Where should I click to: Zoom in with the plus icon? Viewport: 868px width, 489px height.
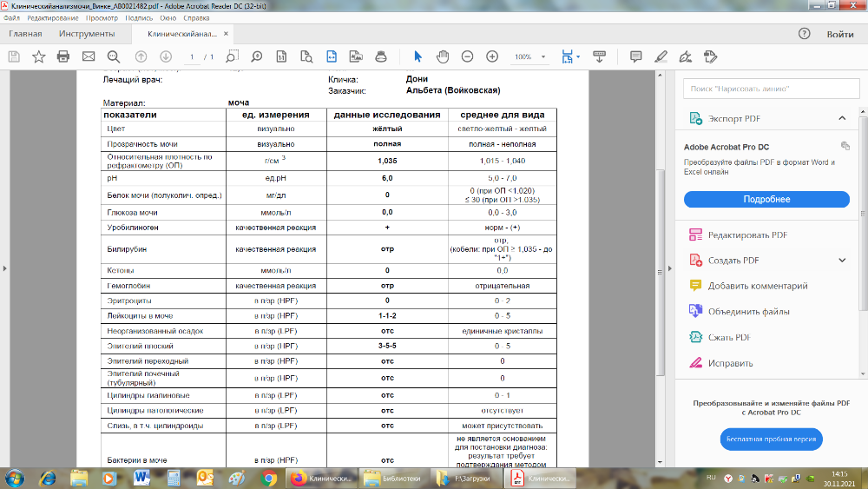tap(492, 56)
